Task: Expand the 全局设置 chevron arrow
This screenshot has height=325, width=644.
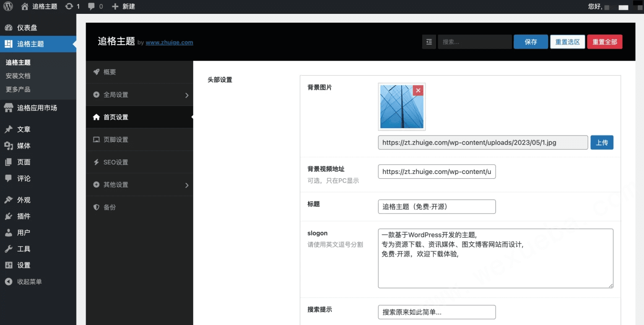Action: 187,95
